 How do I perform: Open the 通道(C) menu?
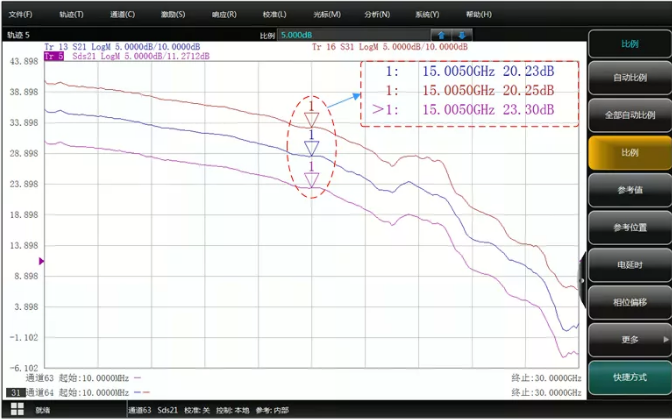coord(122,14)
